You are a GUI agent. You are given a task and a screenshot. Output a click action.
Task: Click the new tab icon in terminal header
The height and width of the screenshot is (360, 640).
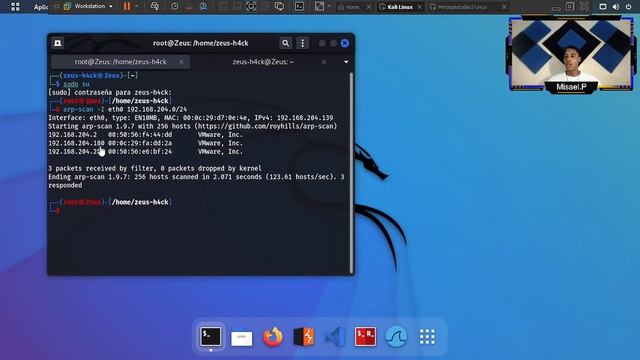(58, 43)
